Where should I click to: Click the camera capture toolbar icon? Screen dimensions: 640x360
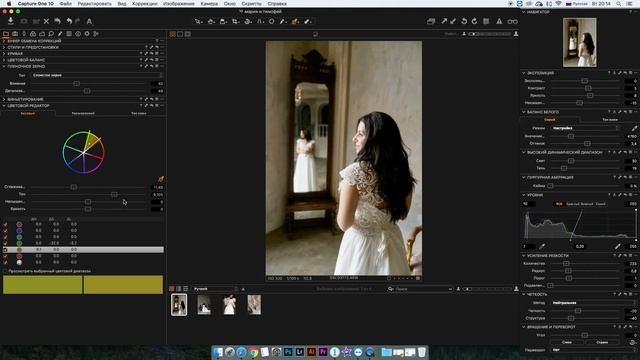(x=24, y=21)
